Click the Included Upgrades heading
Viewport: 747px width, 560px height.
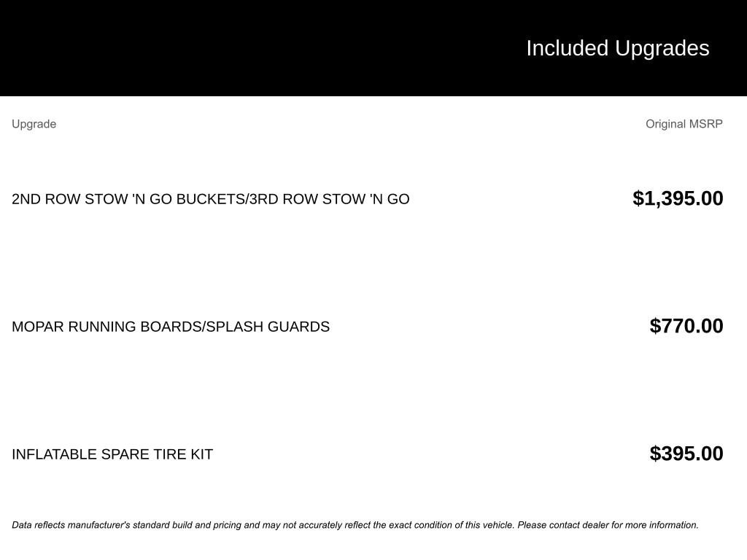tap(617, 48)
